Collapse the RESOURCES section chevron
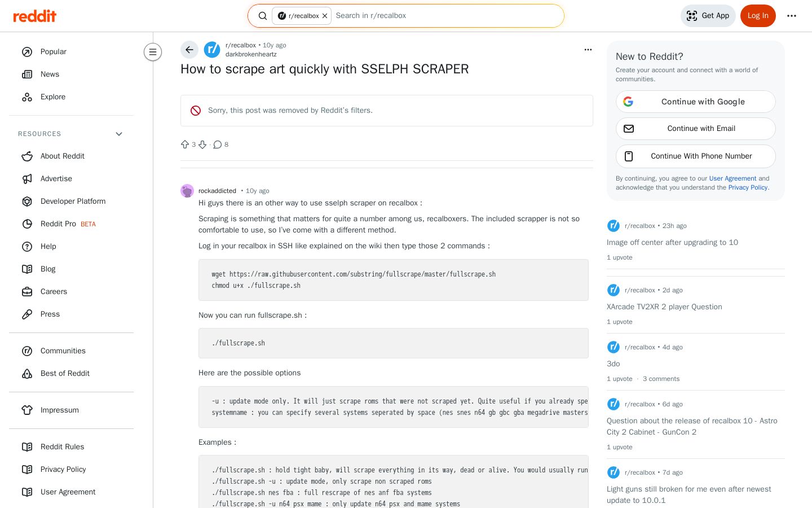The width and height of the screenshot is (812, 508). coord(119,134)
